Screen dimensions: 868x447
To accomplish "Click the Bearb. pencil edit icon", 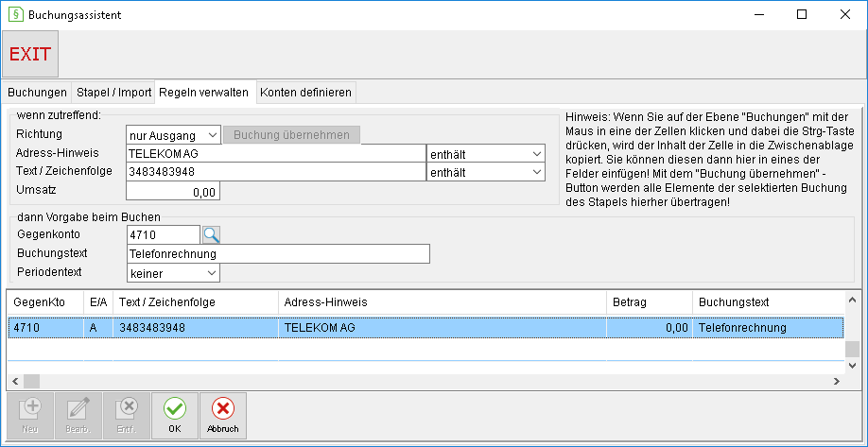I will (78, 416).
